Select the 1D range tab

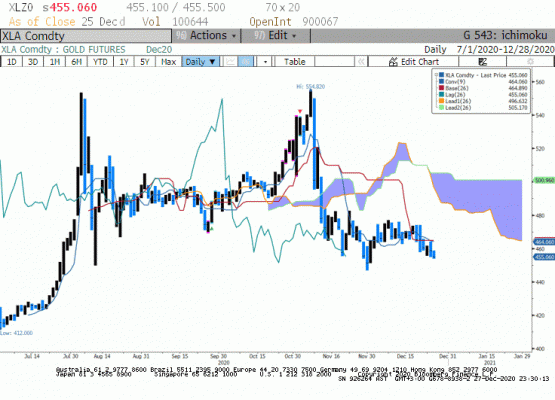[12, 62]
